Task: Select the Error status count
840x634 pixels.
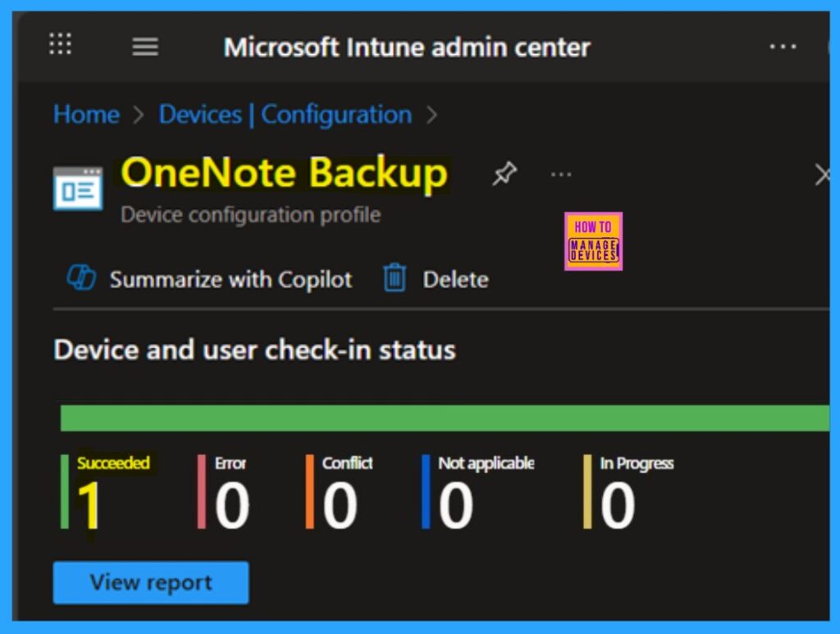Action: [x=232, y=504]
